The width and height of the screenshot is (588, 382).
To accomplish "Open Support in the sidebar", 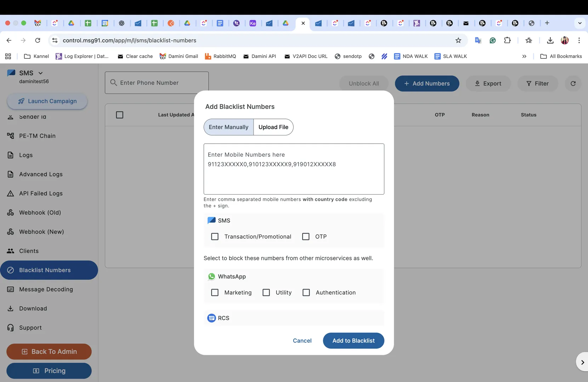I will pos(49,328).
